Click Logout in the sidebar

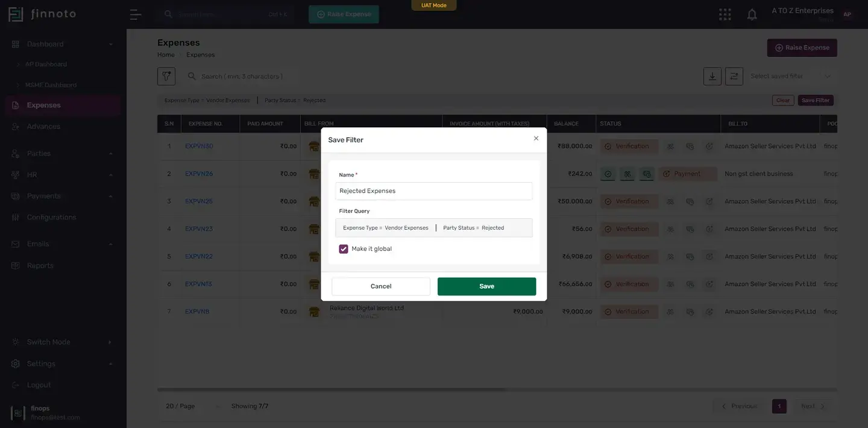click(62, 385)
